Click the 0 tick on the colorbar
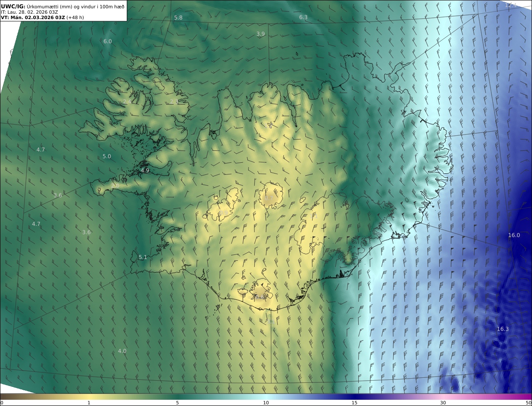 (x=2, y=403)
